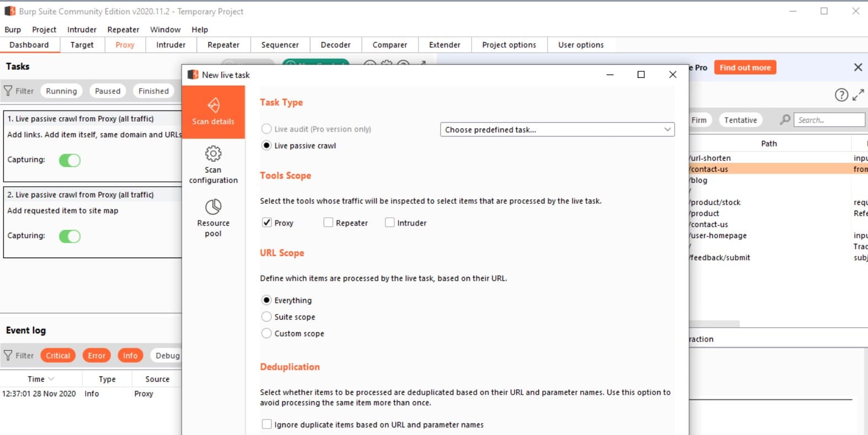868x435 pixels.
Task: Select Suite scope radio option
Action: (267, 317)
